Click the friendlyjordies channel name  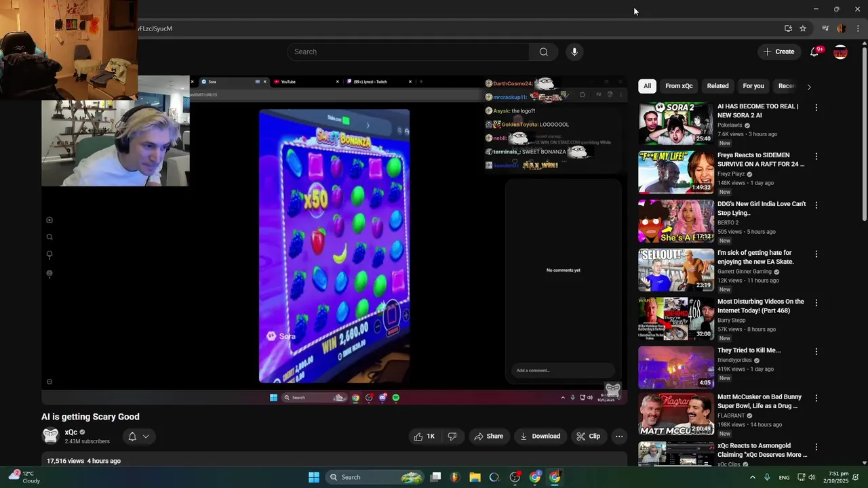pos(734,360)
